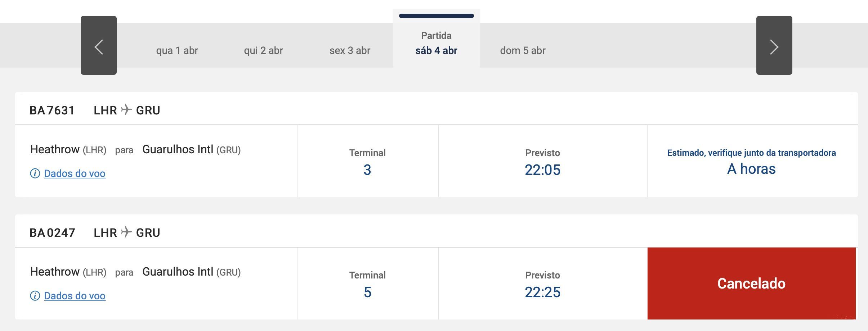Click the plane icon in BA7631 header

pos(126,109)
